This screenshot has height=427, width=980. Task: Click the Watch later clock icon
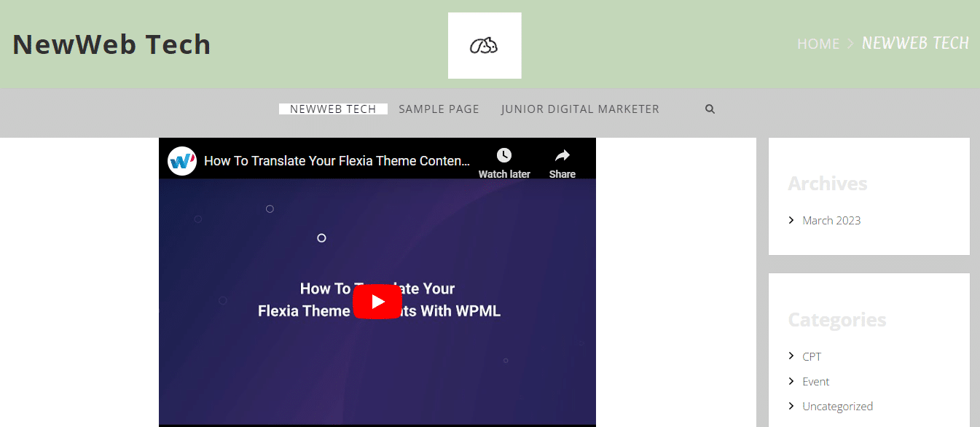pyautogui.click(x=504, y=155)
